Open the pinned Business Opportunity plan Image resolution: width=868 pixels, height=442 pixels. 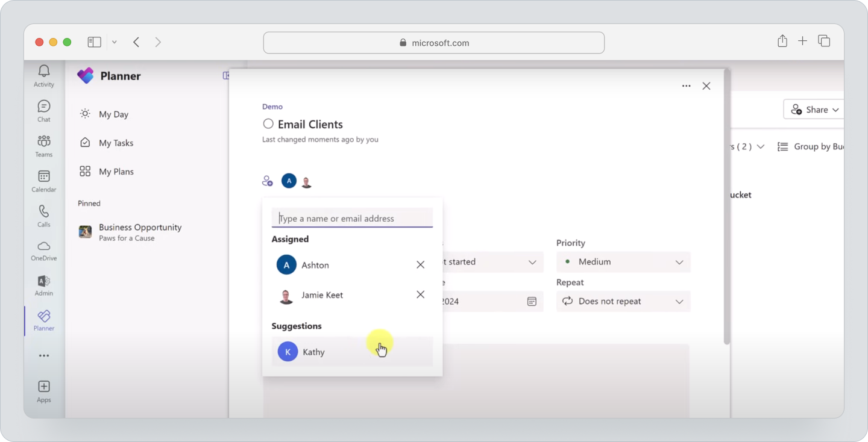[x=140, y=232]
